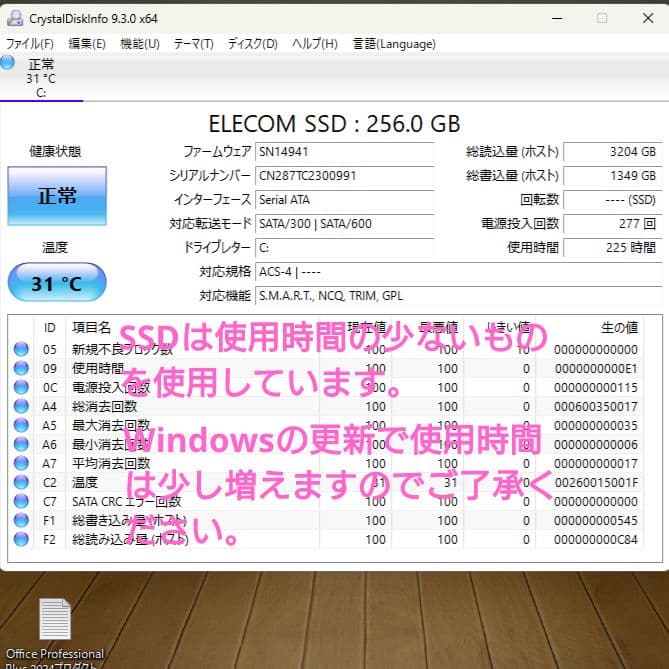Maximize the CrystalDiskInfo window
The image size is (669, 669).
tap(602, 18)
